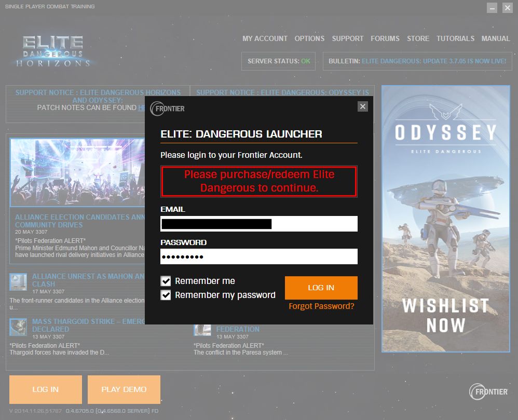Open the Alliance Unrest as Mahon headline
The height and width of the screenshot is (420, 518).
[x=88, y=280]
